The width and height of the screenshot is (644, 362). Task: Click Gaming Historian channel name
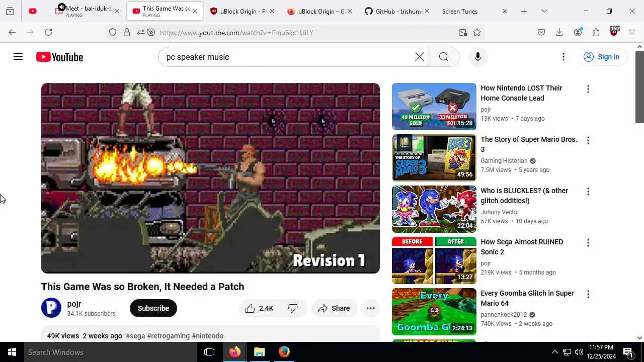point(504,161)
